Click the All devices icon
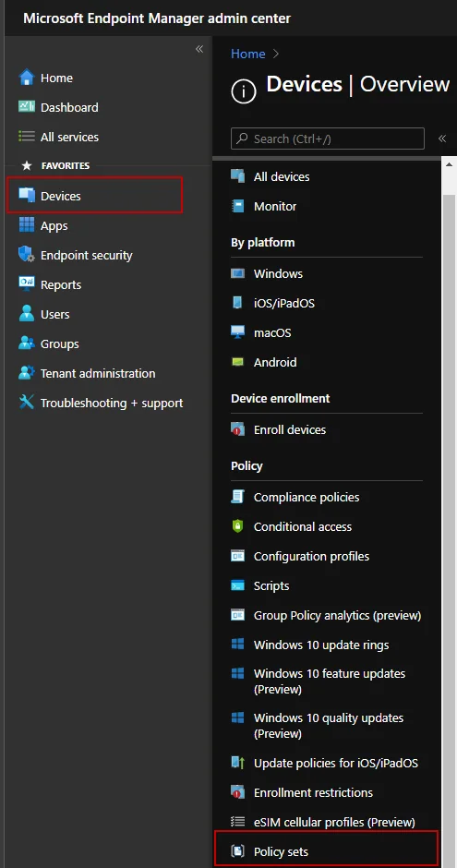The image size is (457, 868). click(238, 176)
